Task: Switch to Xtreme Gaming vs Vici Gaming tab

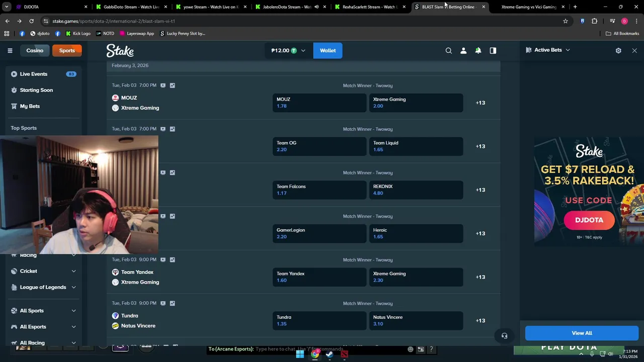Action: point(529,7)
